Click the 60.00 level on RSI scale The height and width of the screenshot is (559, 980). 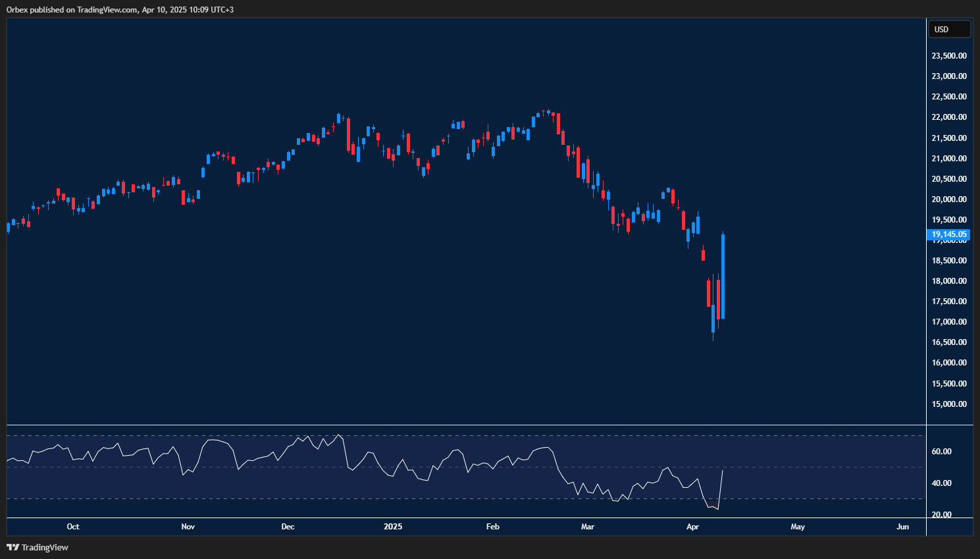[942, 452]
